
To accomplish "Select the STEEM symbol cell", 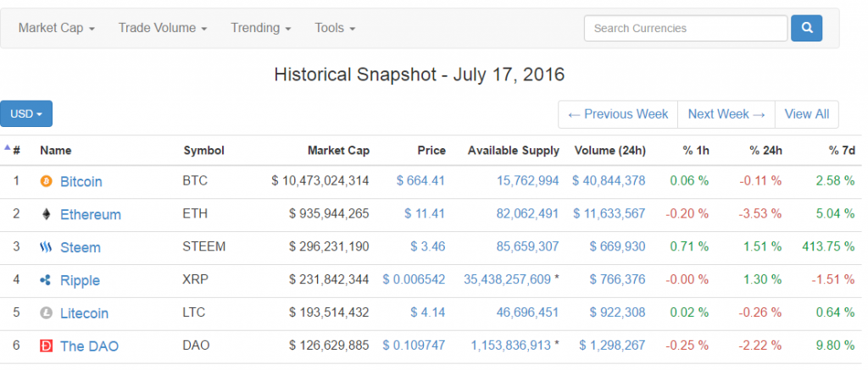I will tap(203, 246).
